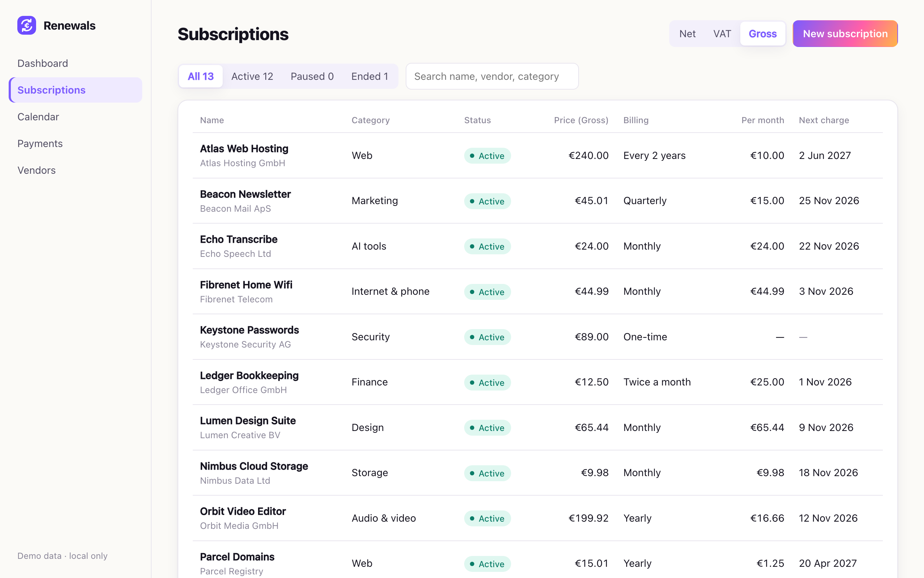
Task: Sort by the Name column header
Action: (212, 120)
